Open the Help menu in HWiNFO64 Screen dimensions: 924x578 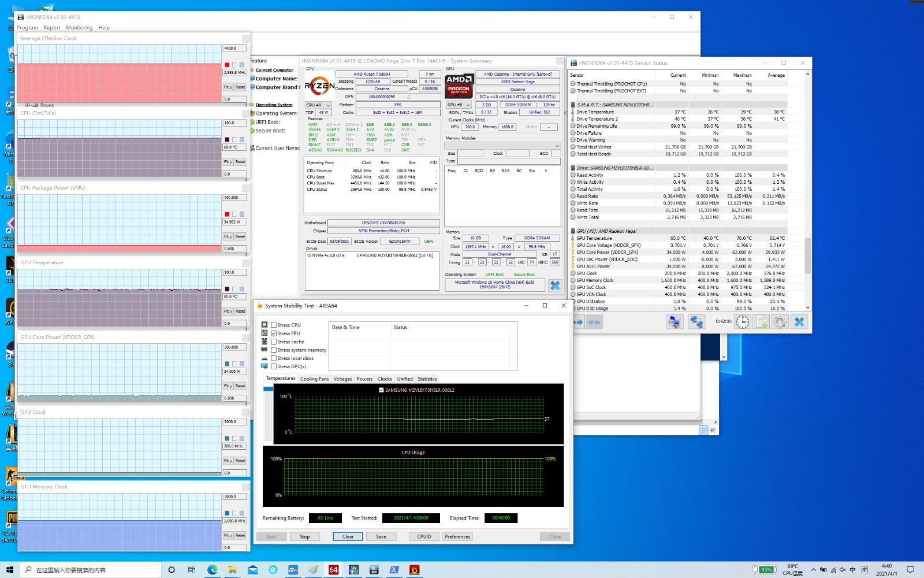[104, 28]
